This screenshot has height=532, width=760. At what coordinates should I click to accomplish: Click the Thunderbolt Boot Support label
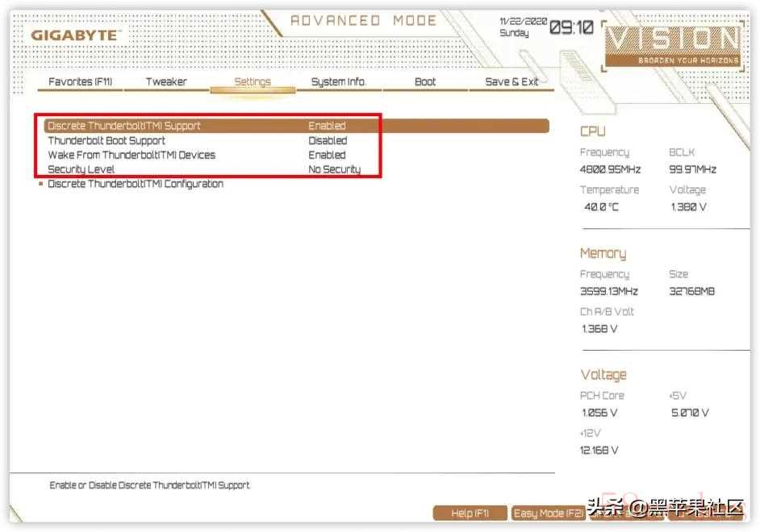click(x=106, y=140)
